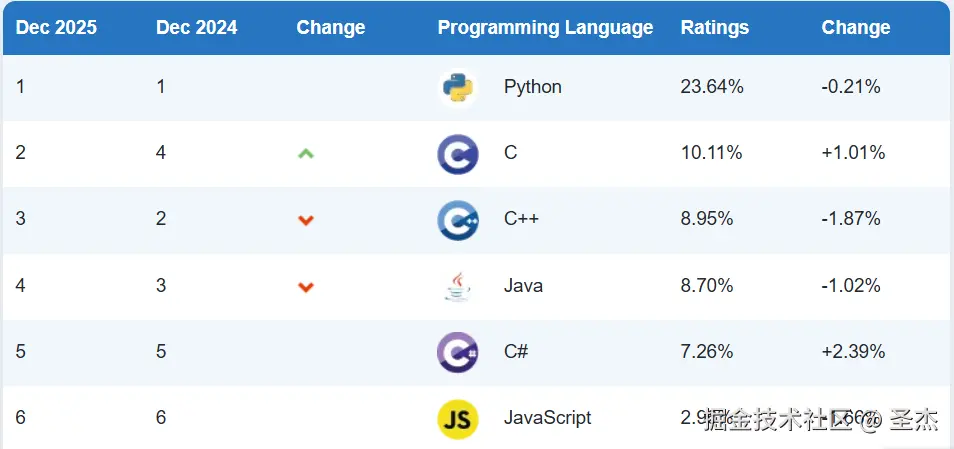
Task: Click the -1.87% change value for C++
Action: click(851, 220)
